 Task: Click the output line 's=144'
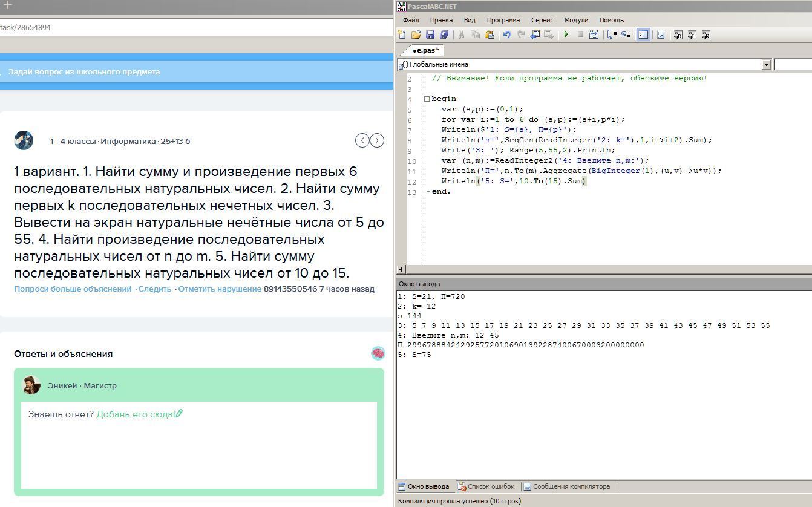click(x=410, y=316)
